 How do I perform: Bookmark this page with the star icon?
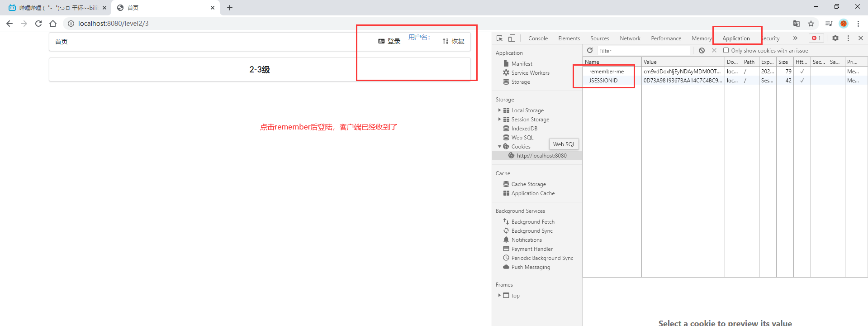pos(811,24)
